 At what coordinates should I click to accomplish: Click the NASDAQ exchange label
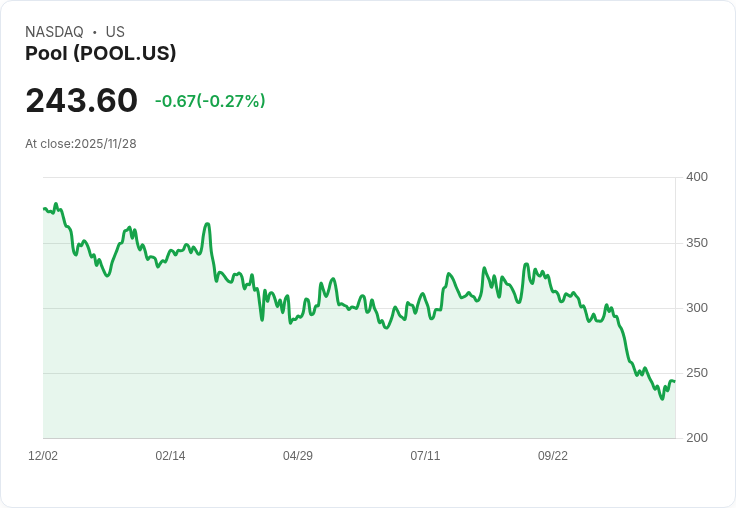54,32
